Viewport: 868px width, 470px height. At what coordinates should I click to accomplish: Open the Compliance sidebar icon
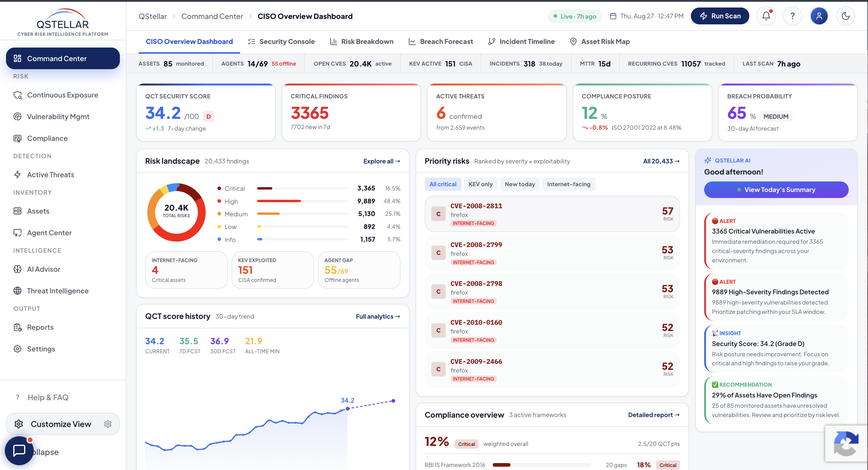[x=17, y=138]
